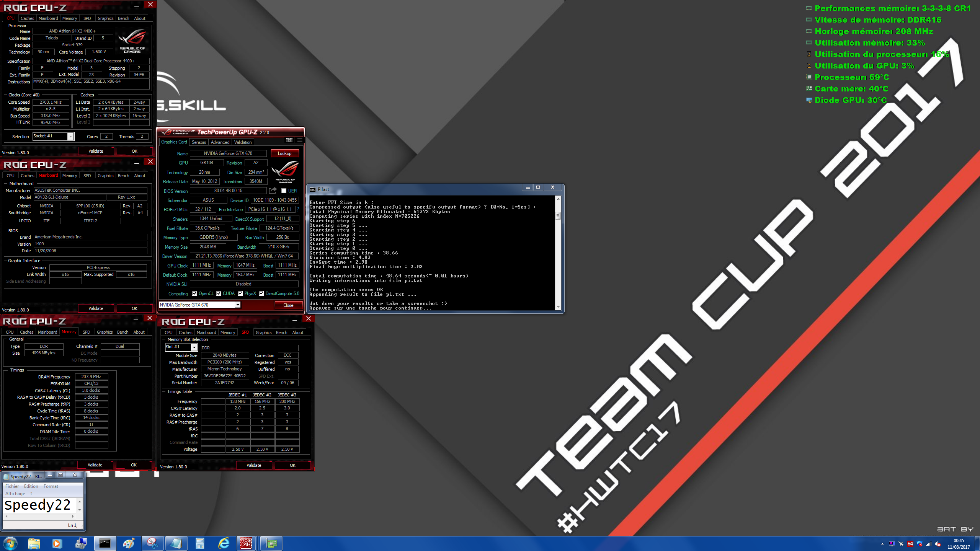Viewport: 980px width, 551px height.
Task: Open the Socket #1 selection dropdown
Action: click(x=70, y=137)
